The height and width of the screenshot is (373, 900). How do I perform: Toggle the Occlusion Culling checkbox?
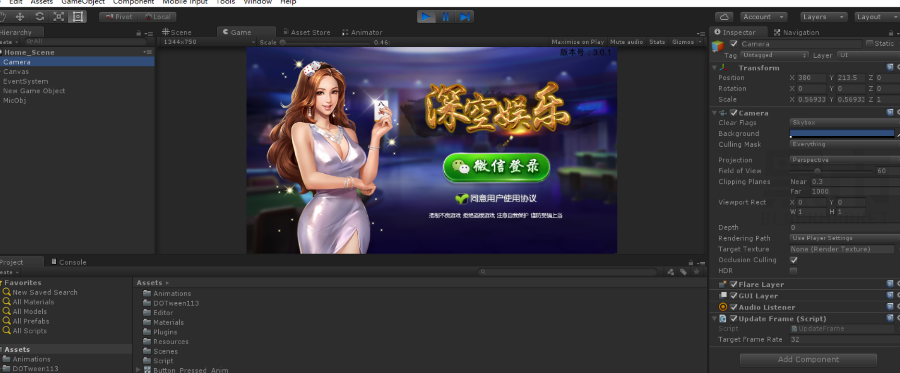(794, 260)
